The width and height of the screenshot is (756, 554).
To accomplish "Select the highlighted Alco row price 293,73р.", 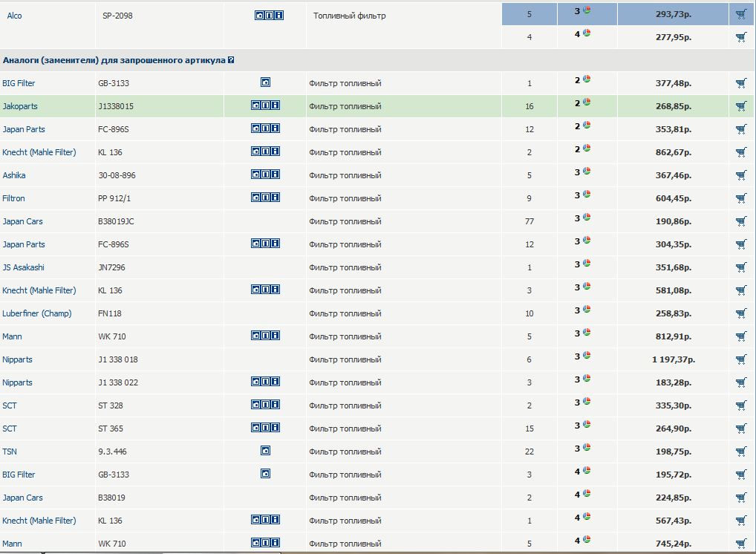I will click(x=672, y=15).
